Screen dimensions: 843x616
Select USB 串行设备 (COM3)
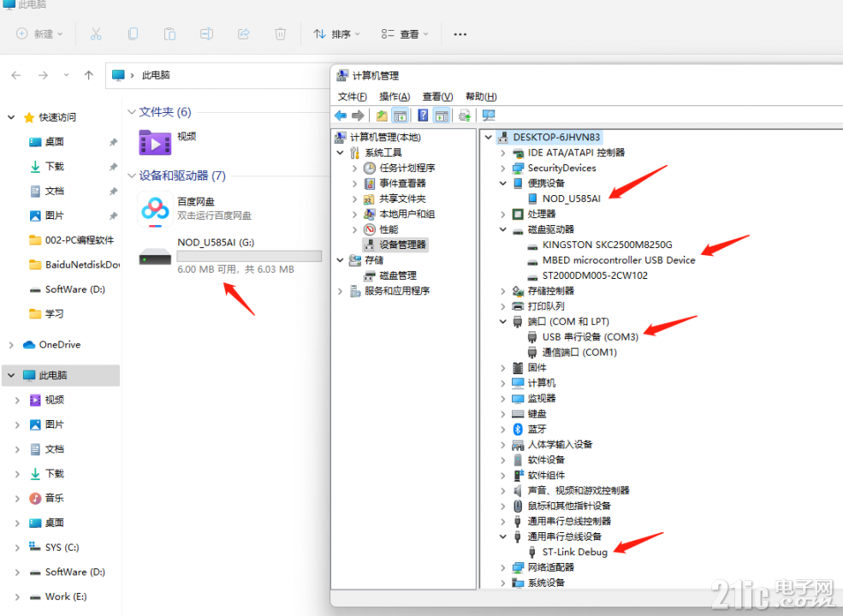tap(591, 337)
